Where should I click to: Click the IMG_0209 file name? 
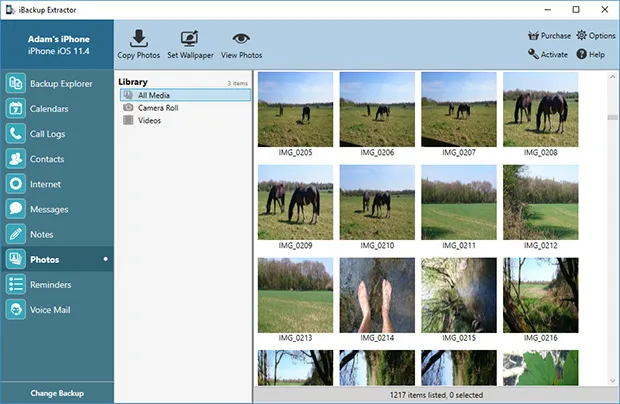click(295, 245)
